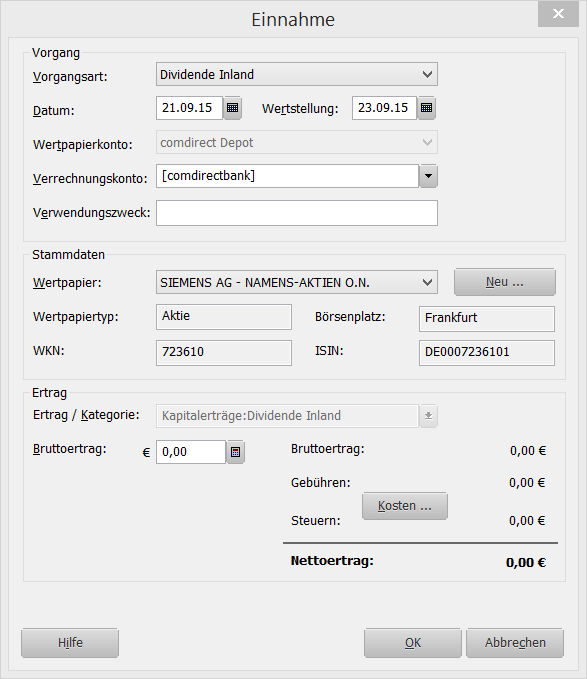
Task: Click the Verwendungszweck label
Action: pos(91,213)
